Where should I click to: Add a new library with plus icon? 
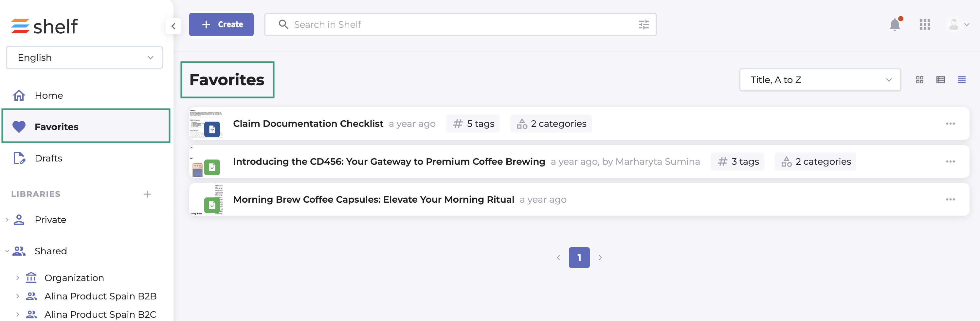[x=147, y=194]
